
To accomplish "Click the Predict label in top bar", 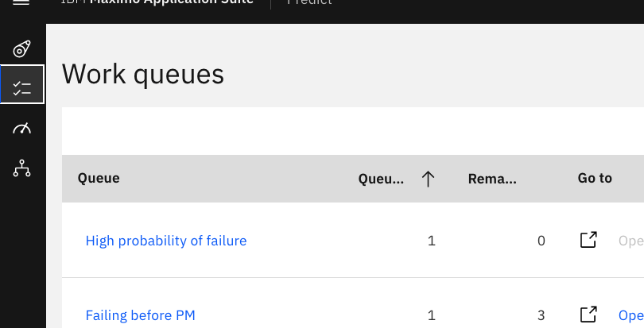I will click(309, 2).
